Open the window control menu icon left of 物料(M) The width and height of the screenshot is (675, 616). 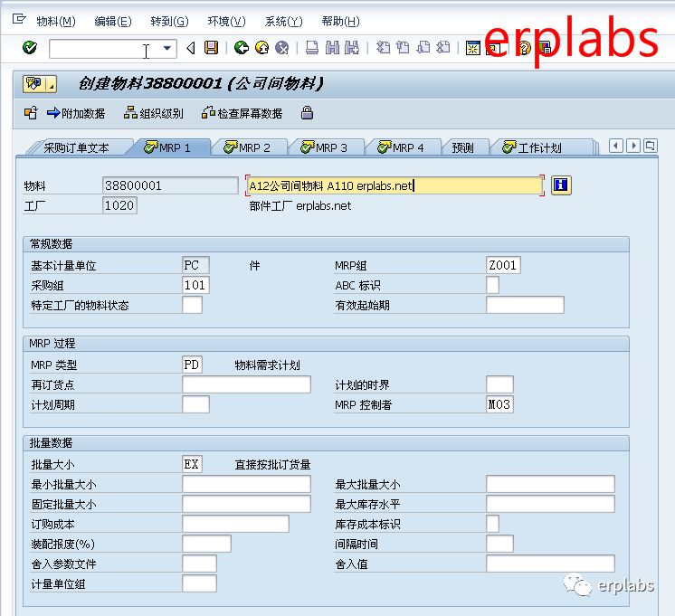[19, 19]
